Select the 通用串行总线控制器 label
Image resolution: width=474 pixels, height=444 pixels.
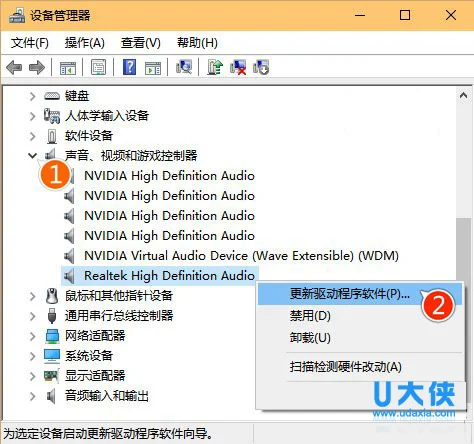click(119, 316)
